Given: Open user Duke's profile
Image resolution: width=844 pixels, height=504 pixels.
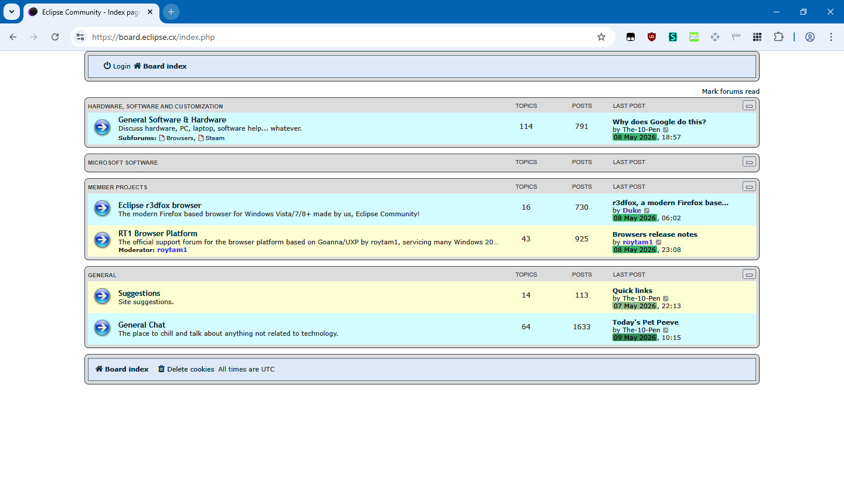Looking at the screenshot, I should coord(632,210).
